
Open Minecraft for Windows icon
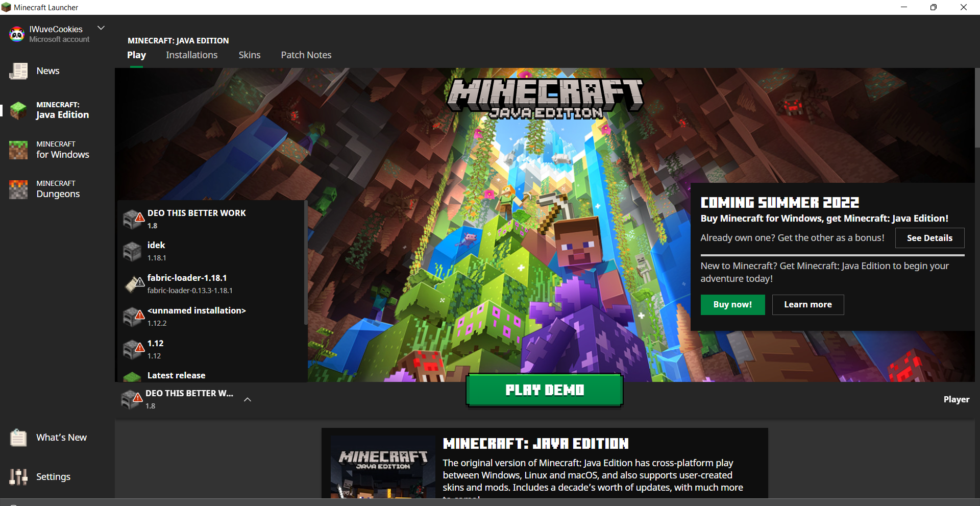pyautogui.click(x=18, y=150)
